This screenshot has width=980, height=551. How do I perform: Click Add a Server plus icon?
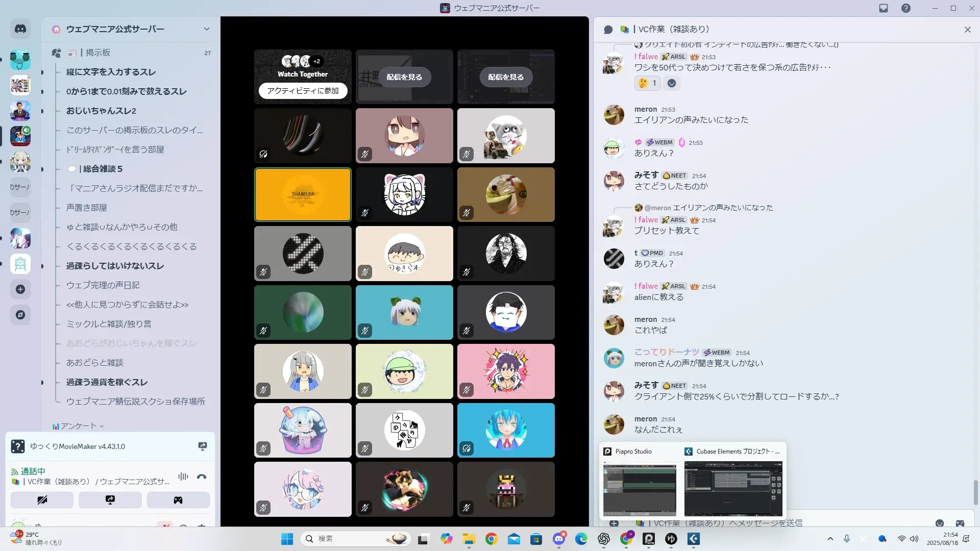(20, 289)
